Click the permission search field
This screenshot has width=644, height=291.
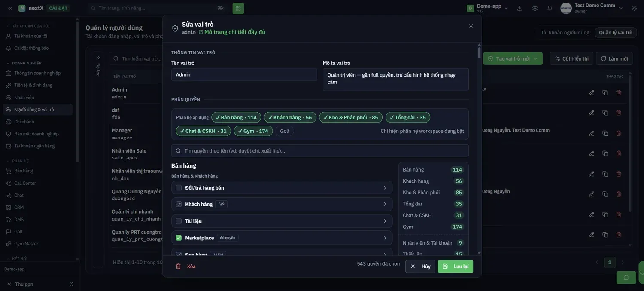320,151
